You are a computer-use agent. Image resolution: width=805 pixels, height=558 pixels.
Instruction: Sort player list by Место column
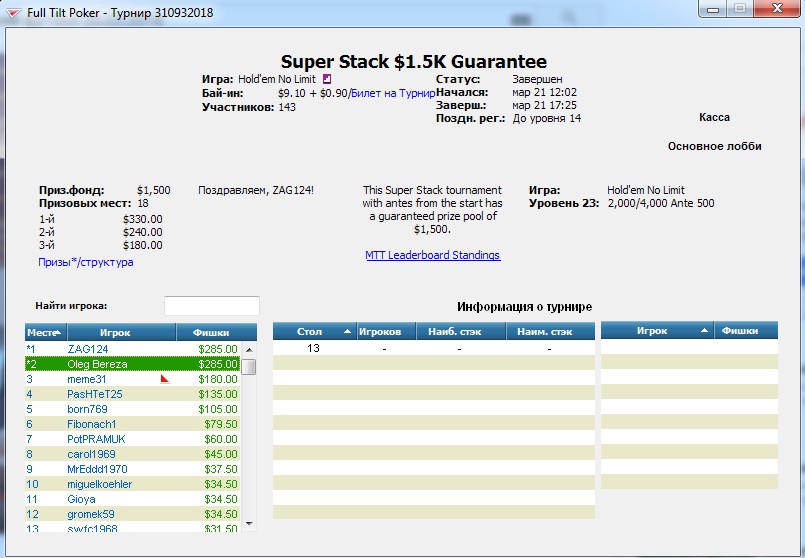[x=46, y=332]
